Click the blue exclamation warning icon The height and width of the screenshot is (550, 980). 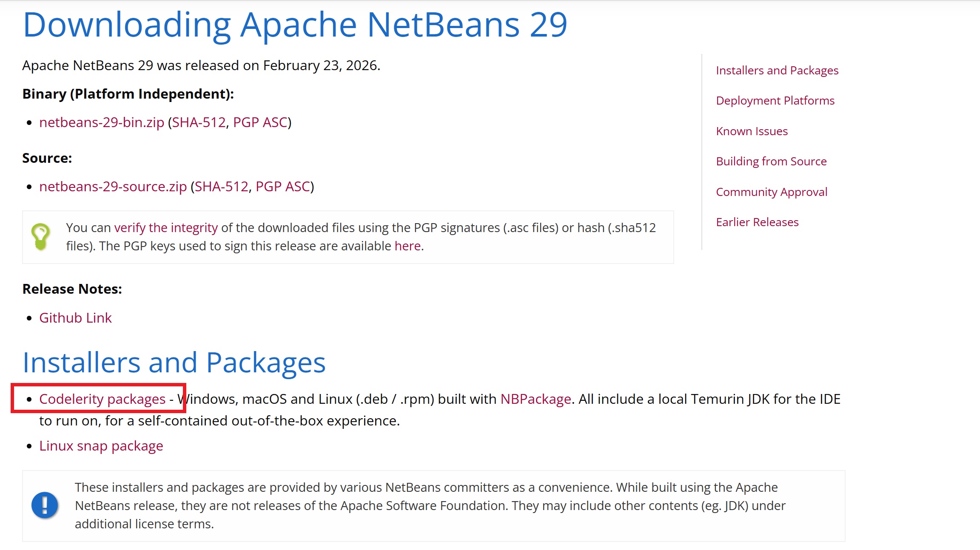45,505
